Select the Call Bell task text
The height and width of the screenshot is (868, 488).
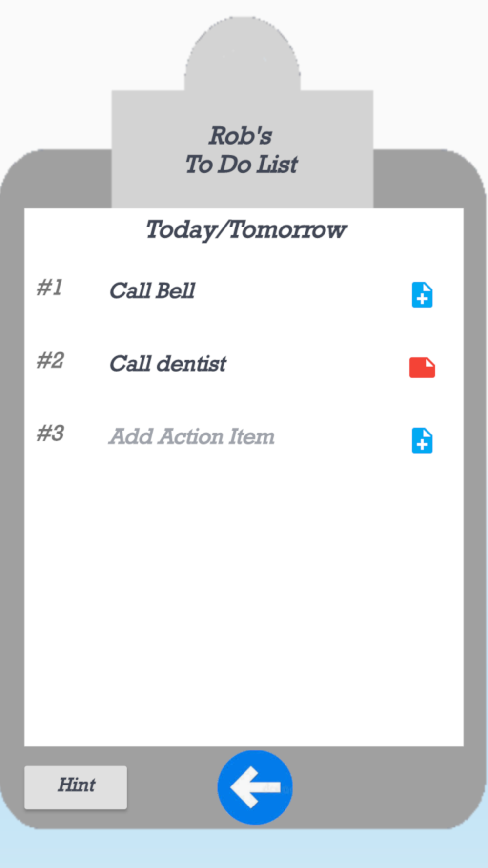coord(152,290)
